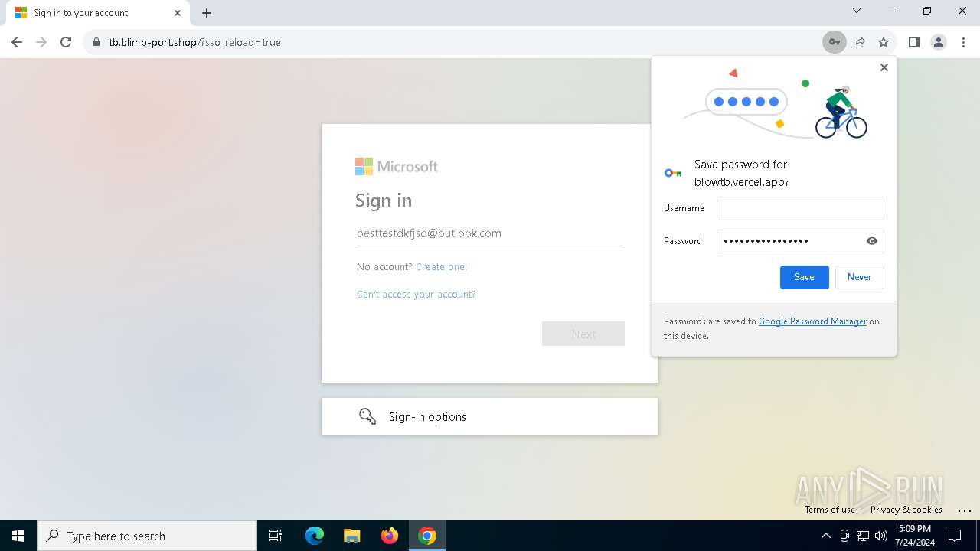Click the volume speaker icon in tray
Image resolution: width=980 pixels, height=551 pixels.
click(x=881, y=536)
